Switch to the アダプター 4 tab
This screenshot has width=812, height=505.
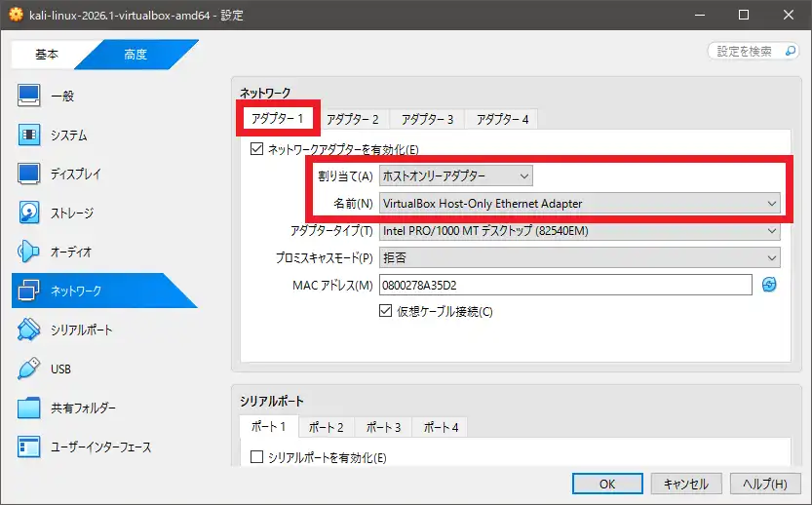(502, 120)
